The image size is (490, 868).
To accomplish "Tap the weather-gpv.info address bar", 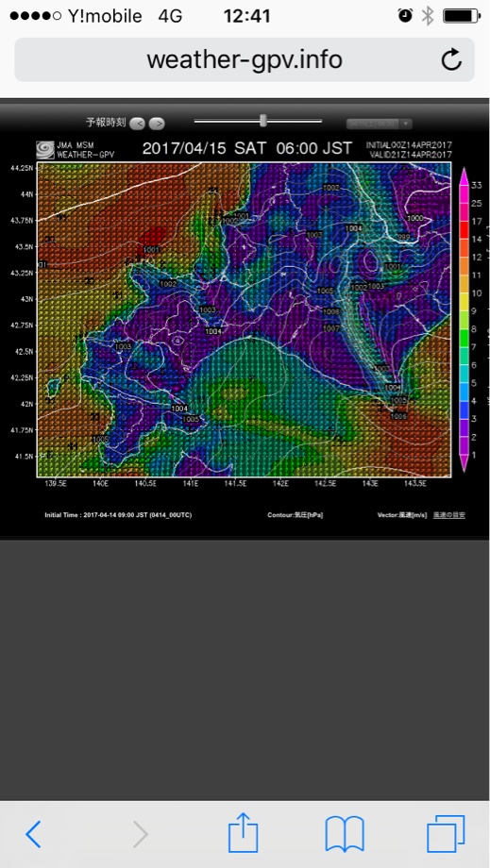I will [x=245, y=59].
